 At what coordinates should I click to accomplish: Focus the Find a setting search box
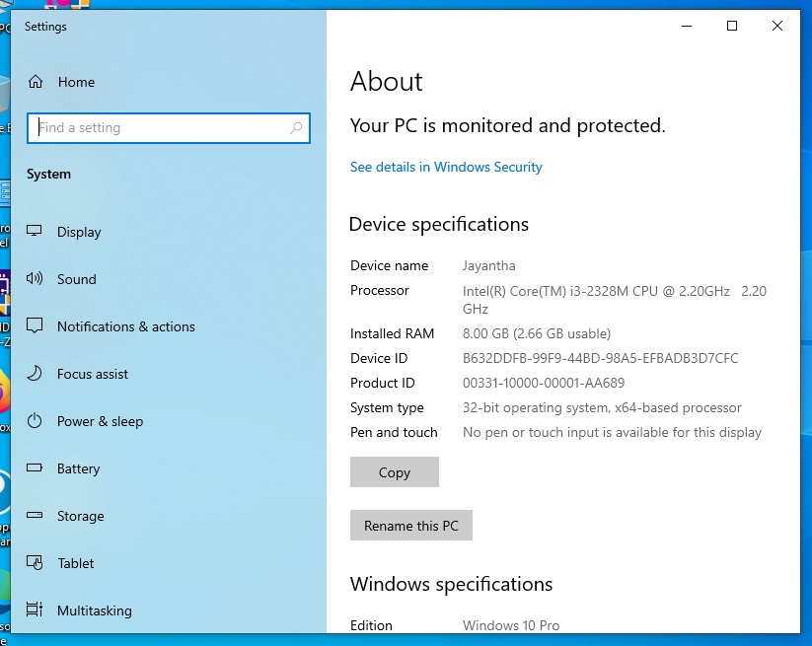[x=169, y=128]
